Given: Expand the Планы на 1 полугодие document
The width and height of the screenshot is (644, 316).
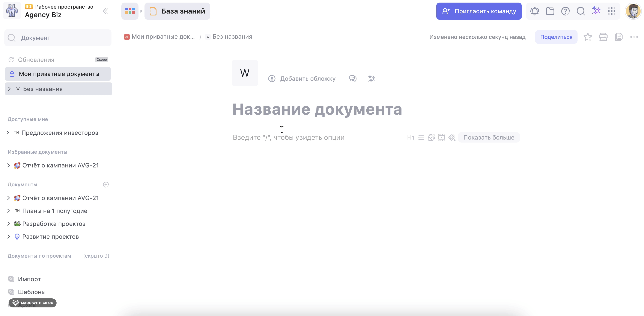Looking at the screenshot, I should coord(9,211).
